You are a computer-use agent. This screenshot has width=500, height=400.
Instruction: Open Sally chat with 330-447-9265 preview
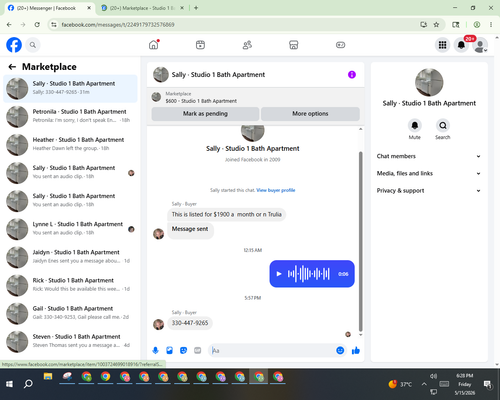[70, 89]
